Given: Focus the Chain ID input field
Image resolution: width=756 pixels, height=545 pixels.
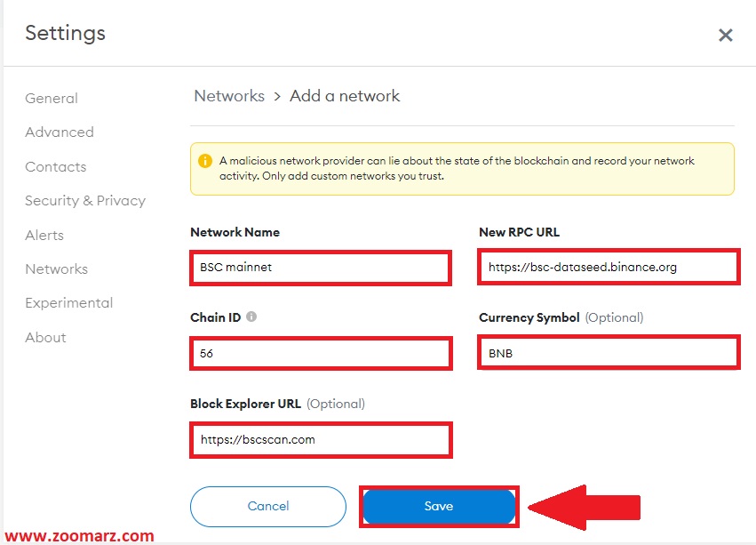Looking at the screenshot, I should tap(321, 353).
